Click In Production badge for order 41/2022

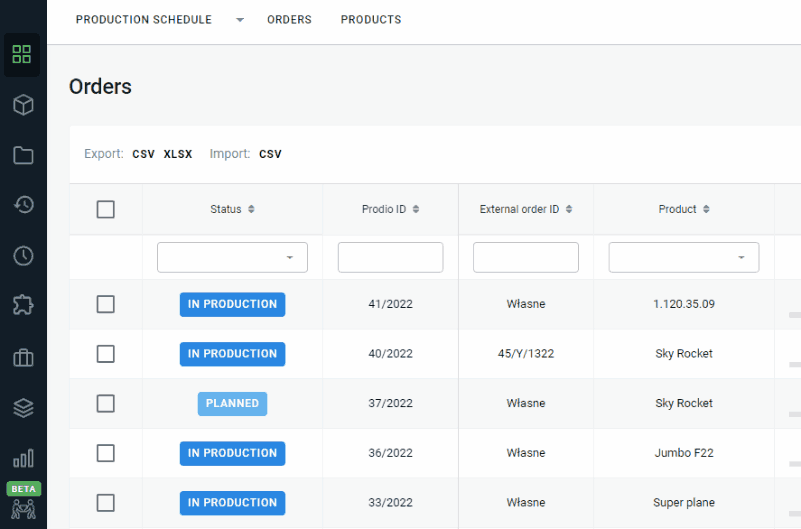click(x=232, y=304)
